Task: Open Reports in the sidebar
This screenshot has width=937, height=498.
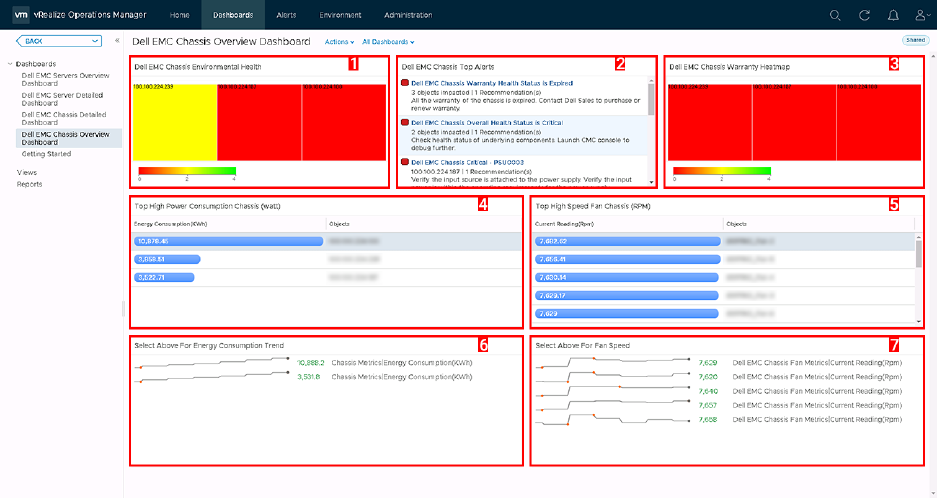Action: click(29, 184)
